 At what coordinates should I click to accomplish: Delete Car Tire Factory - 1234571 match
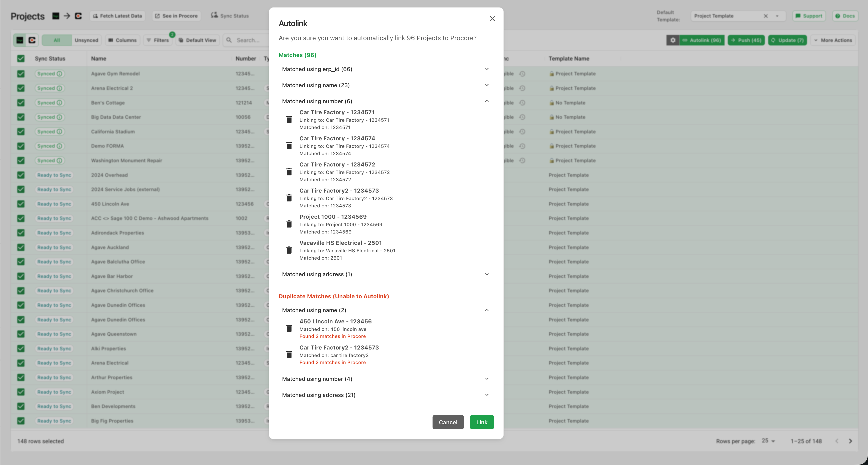289,119
